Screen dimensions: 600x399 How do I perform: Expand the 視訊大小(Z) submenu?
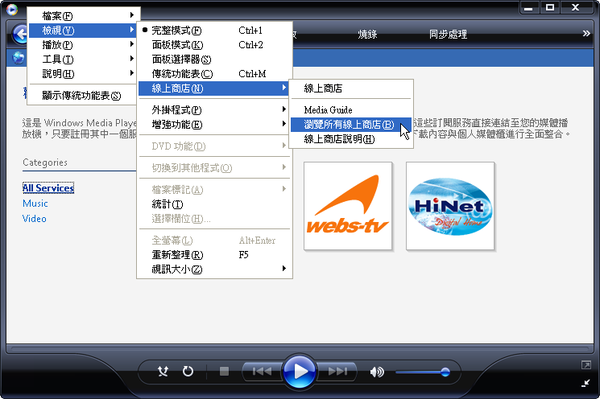(x=214, y=269)
